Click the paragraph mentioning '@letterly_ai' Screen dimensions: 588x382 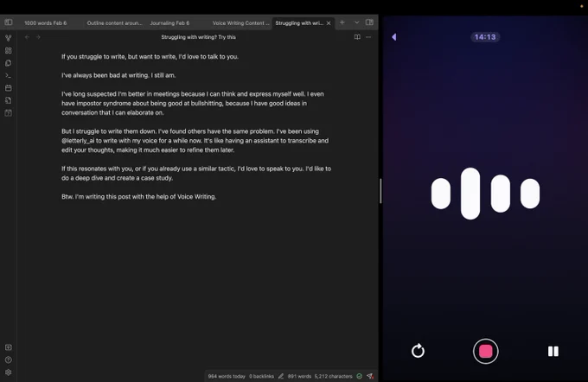[195, 141]
